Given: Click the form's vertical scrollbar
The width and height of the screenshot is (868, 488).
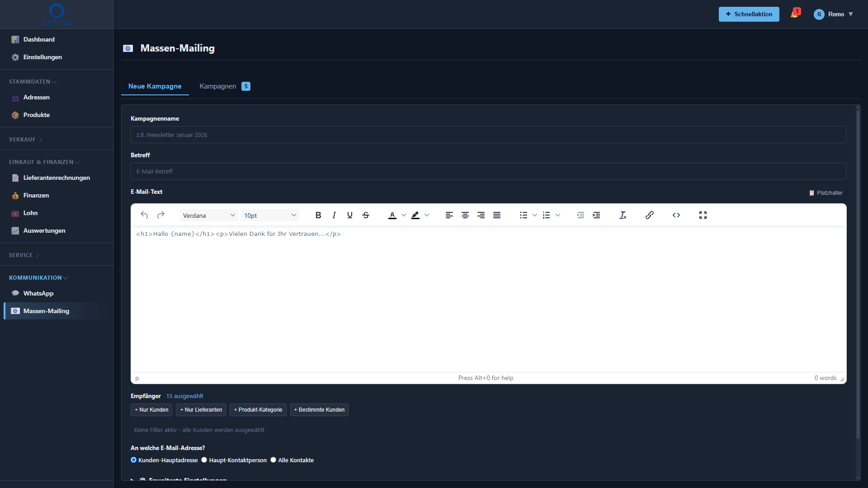Looking at the screenshot, I should (858, 274).
